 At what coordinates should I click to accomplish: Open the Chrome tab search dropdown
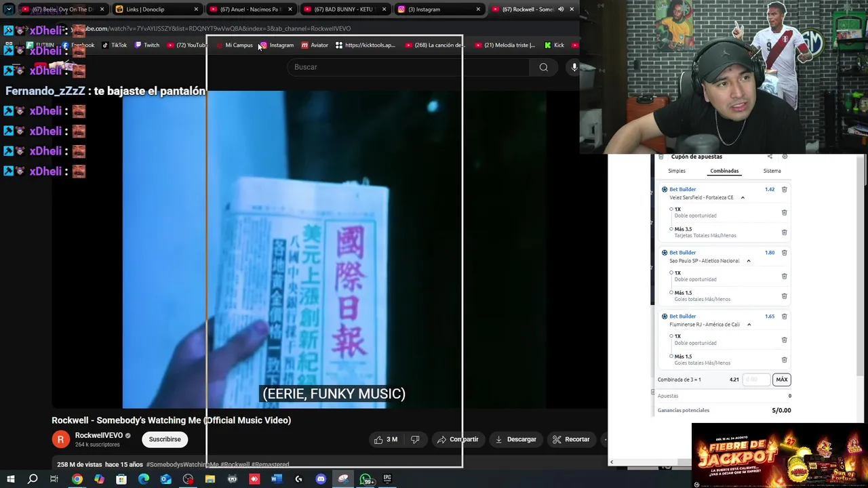9,9
